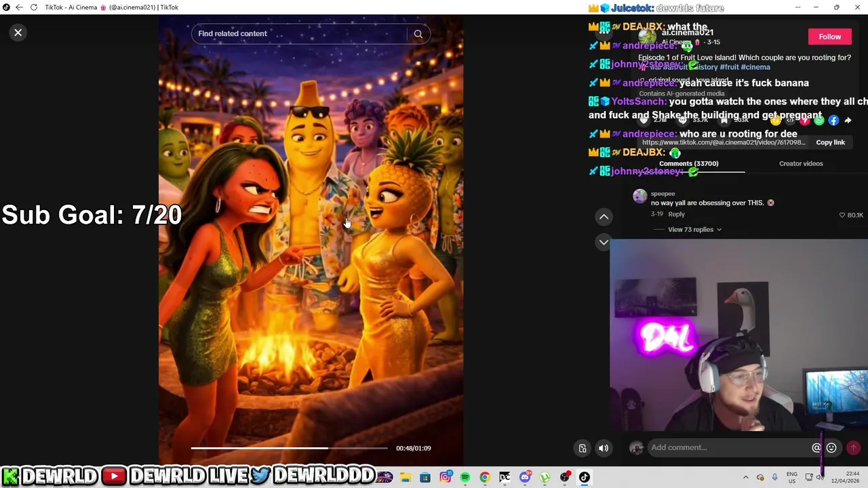Open File Explorer from taskbar
868x488 pixels.
(x=406, y=477)
